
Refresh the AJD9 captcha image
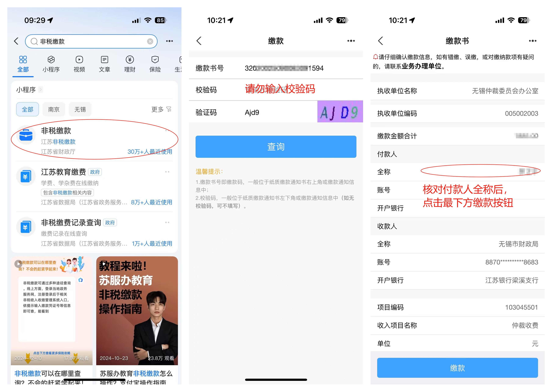pyautogui.click(x=340, y=111)
